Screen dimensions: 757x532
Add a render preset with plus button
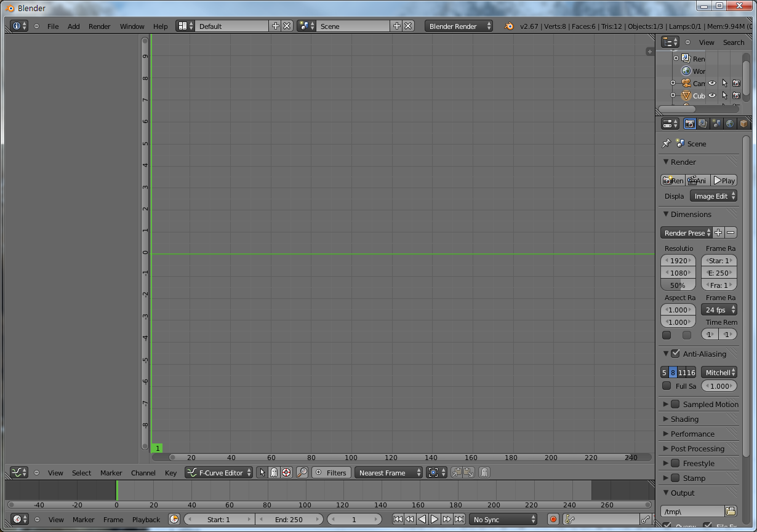tap(718, 232)
